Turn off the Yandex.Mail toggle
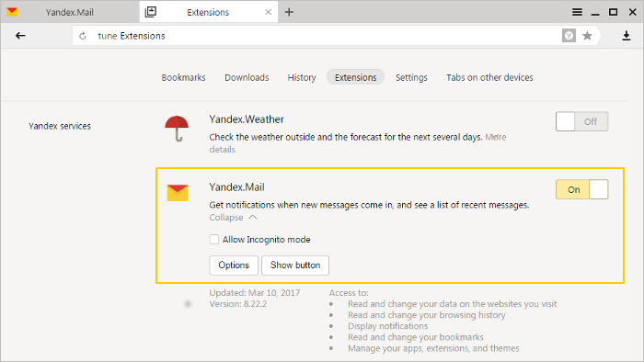Screen dimensions: 644x362 click(x=582, y=189)
